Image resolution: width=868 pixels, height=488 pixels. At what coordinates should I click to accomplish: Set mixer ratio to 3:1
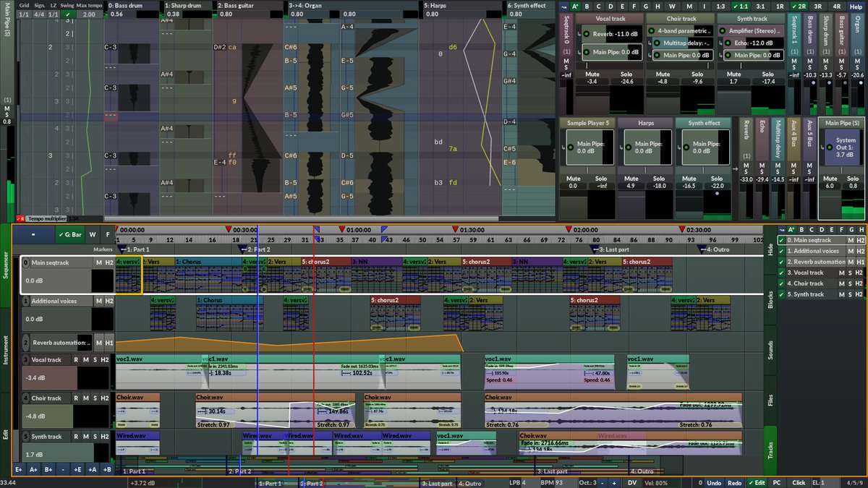[760, 6]
